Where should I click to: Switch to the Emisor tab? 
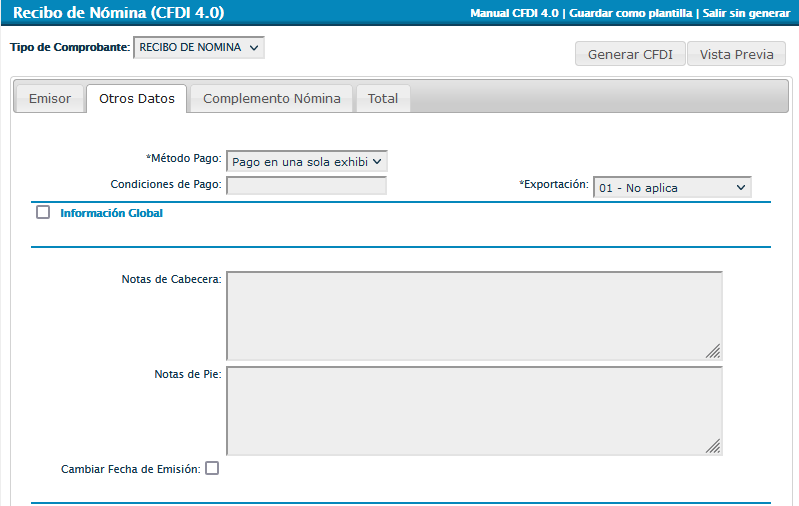(x=50, y=99)
